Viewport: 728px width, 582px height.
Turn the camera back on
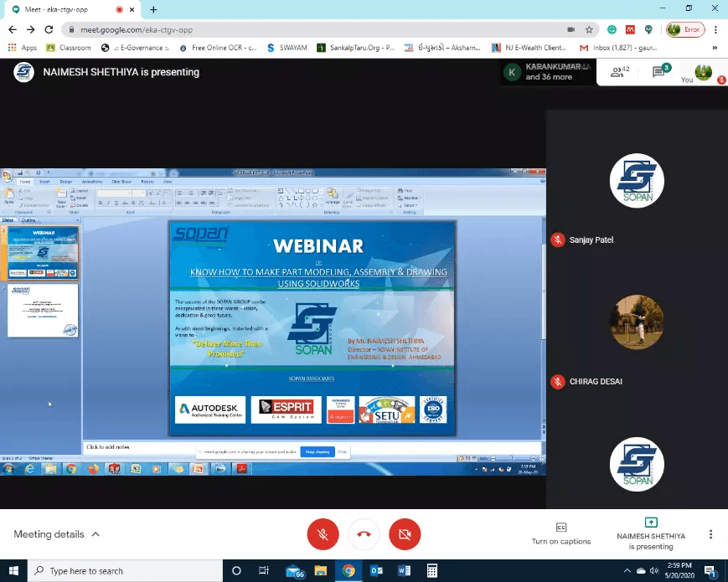coord(405,533)
